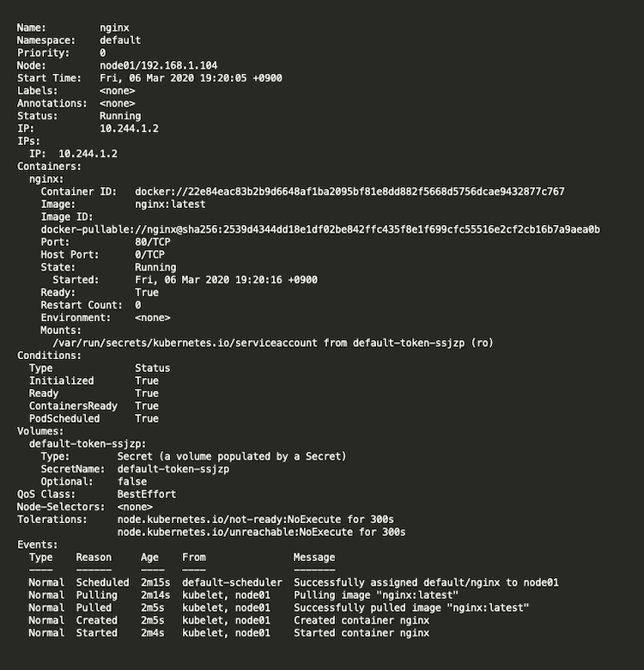Click the unreachable NoExecute toleration line
This screenshot has height=670, width=644.
point(261,533)
